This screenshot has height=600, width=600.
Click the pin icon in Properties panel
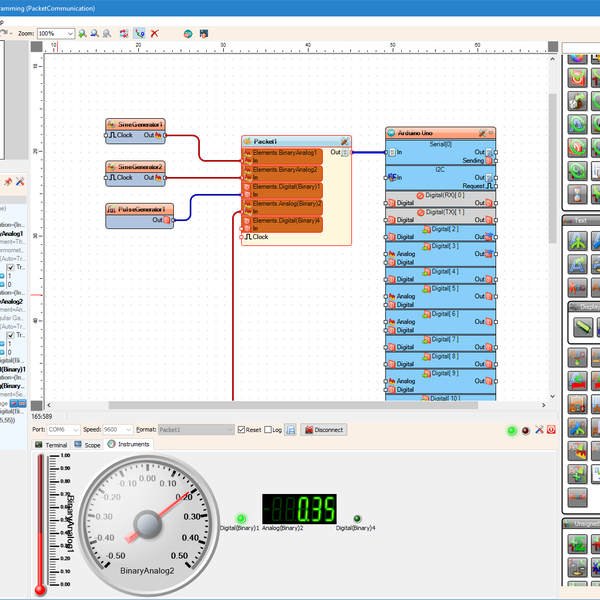pyautogui.click(x=7, y=181)
